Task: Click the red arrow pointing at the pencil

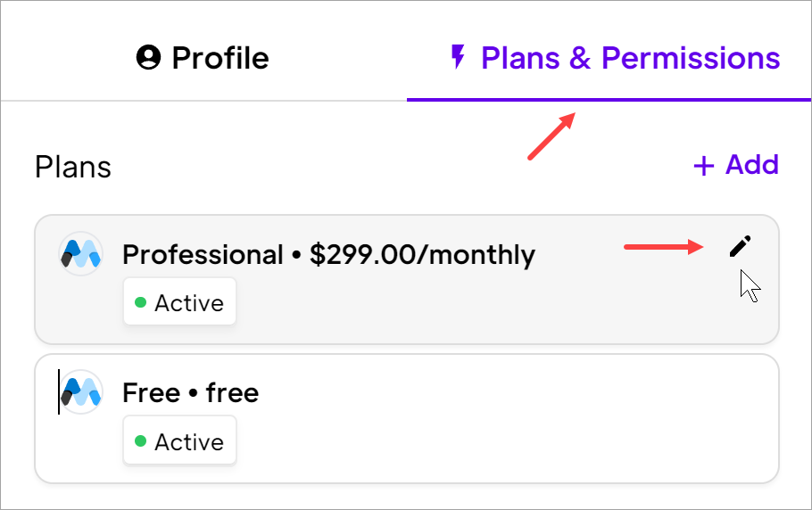Action: pos(664,247)
